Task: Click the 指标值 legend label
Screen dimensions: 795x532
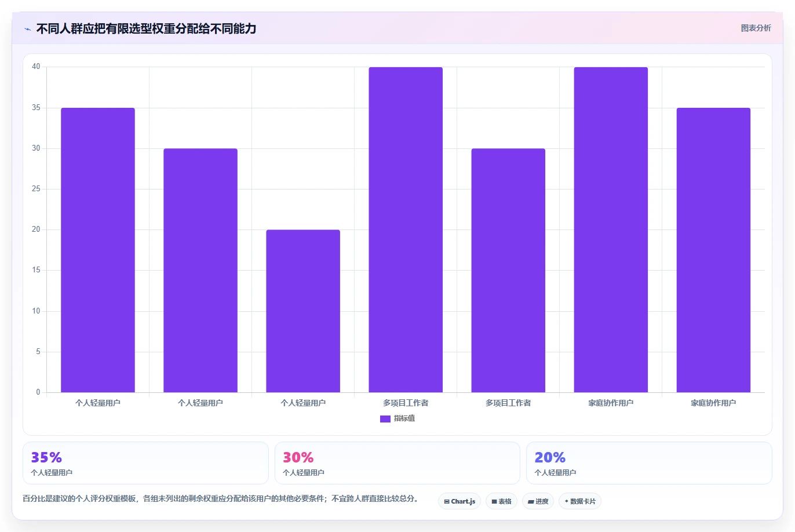Action: (404, 418)
